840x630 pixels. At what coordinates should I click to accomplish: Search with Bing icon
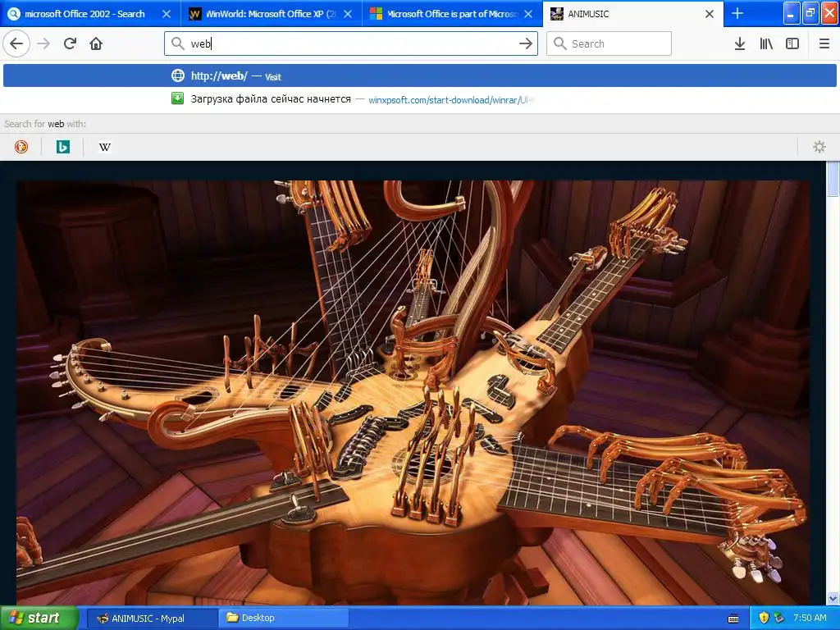[x=63, y=147]
